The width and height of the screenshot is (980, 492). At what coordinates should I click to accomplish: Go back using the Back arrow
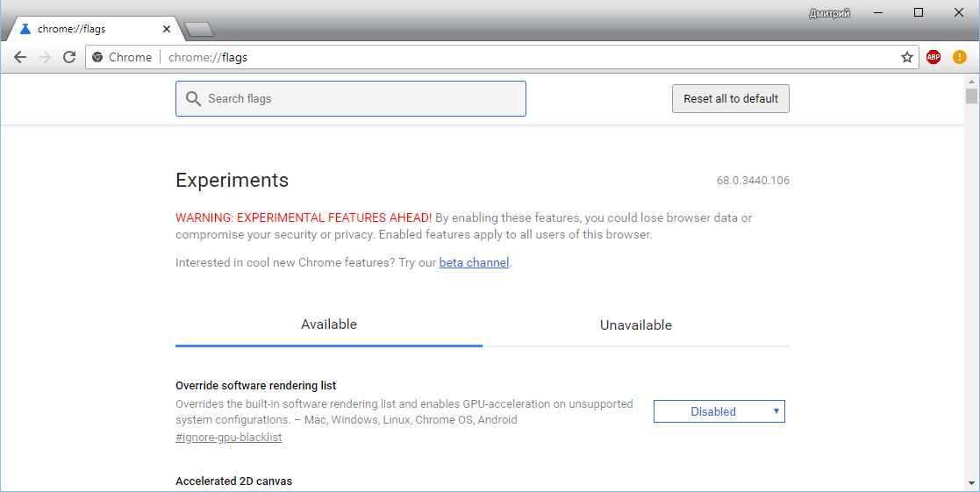19,57
